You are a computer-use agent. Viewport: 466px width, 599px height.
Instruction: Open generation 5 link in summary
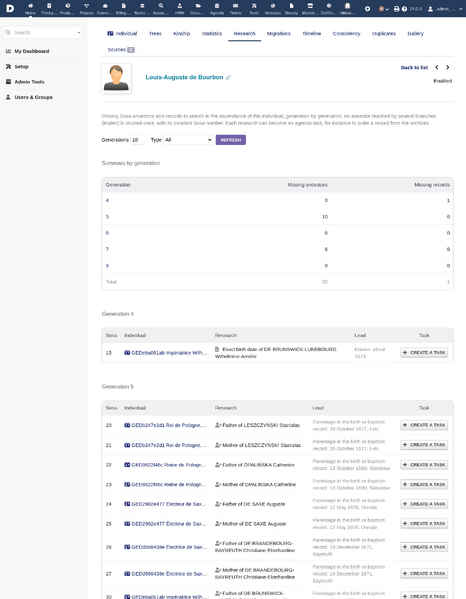[107, 217]
